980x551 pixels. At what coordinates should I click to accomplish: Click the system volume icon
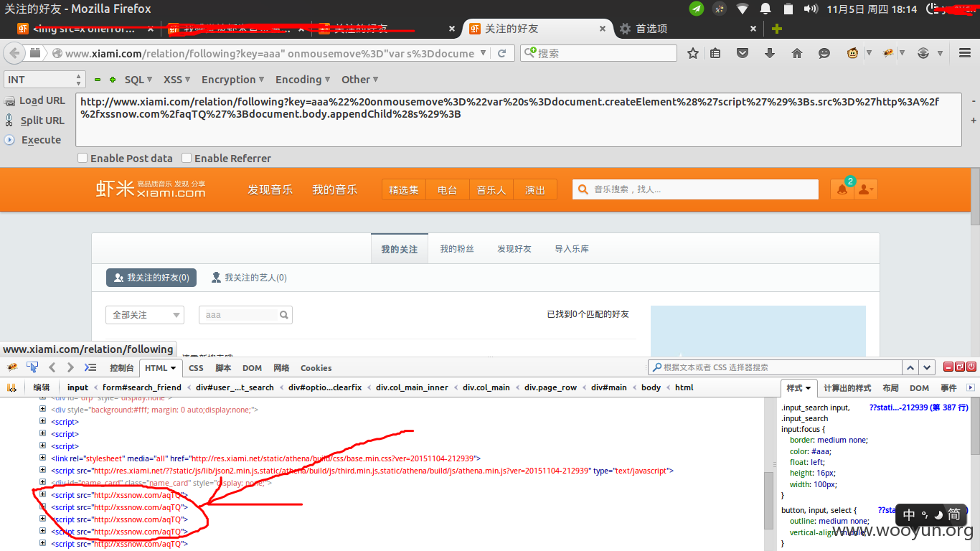click(x=811, y=9)
